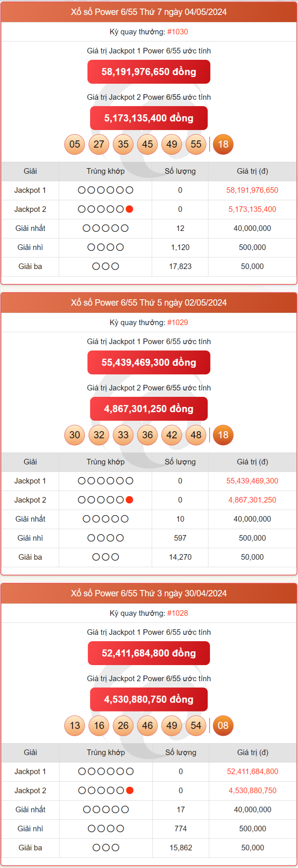Click the number 55 ball
The width and height of the screenshot is (298, 868).
[196, 144]
